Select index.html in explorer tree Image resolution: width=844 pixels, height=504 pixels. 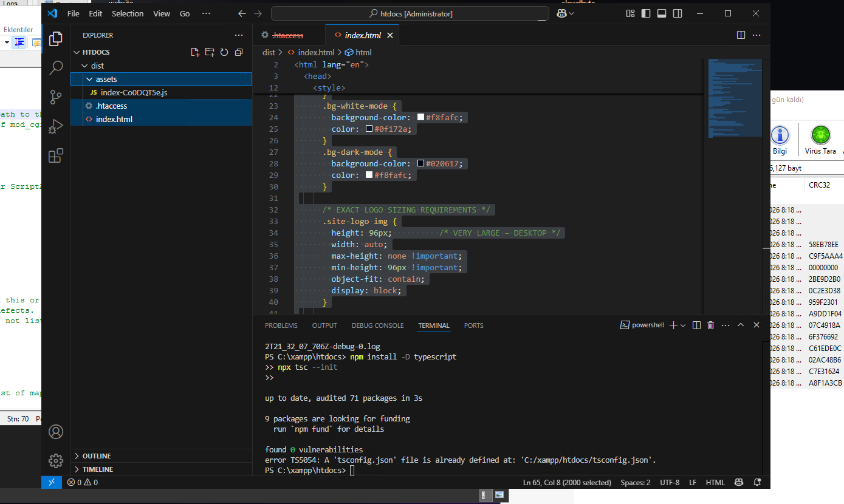(161, 119)
